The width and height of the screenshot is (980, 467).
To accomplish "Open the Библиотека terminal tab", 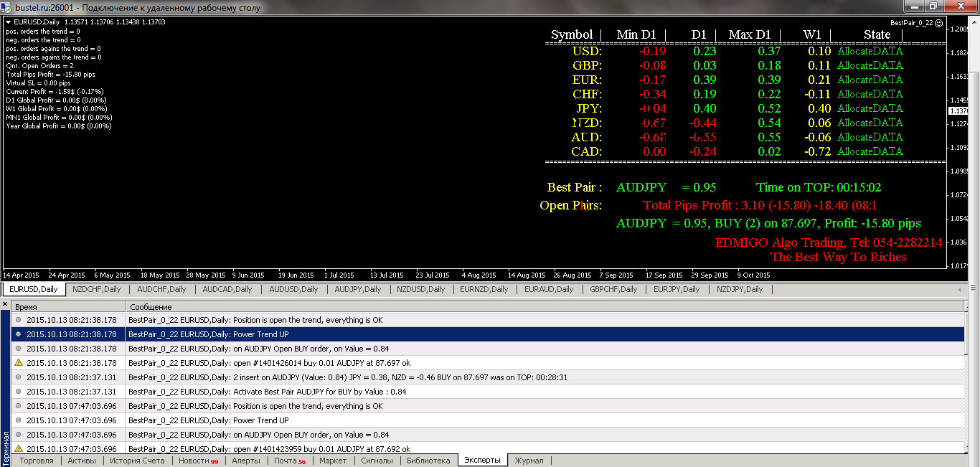I will [428, 461].
